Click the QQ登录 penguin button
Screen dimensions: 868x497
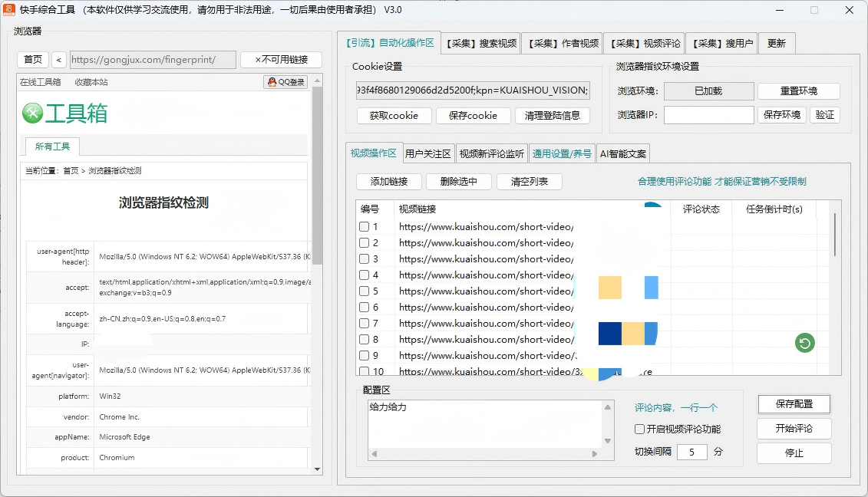pyautogui.click(x=285, y=82)
